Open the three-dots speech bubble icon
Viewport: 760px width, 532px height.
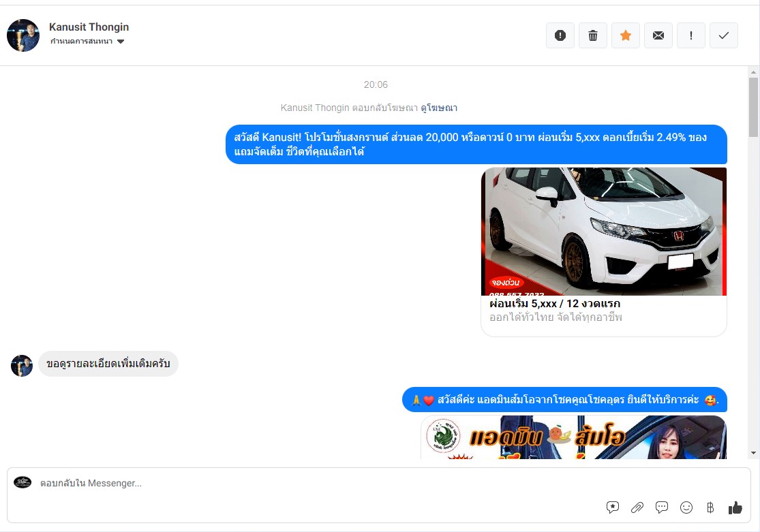click(662, 507)
